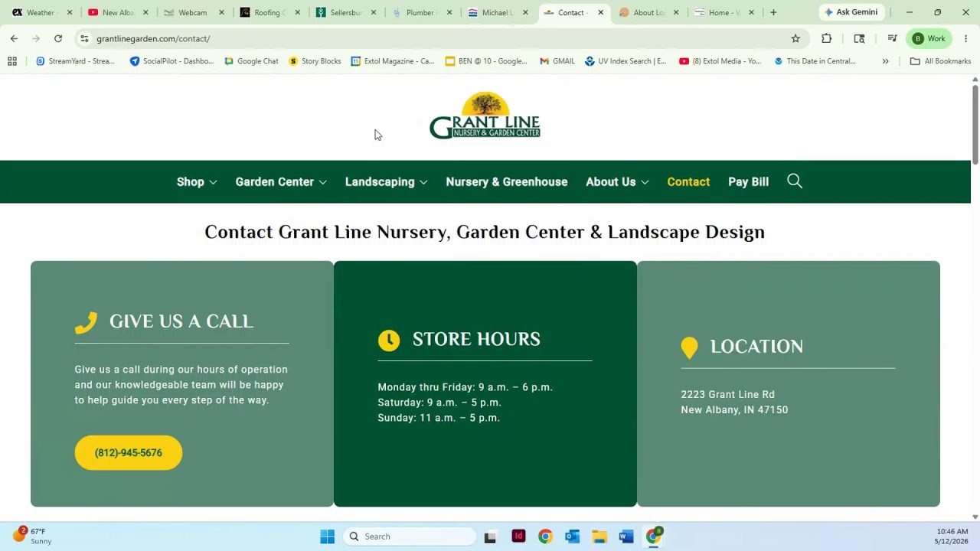Open the website search magnifier icon
The height and width of the screenshot is (551, 980).
(x=795, y=181)
